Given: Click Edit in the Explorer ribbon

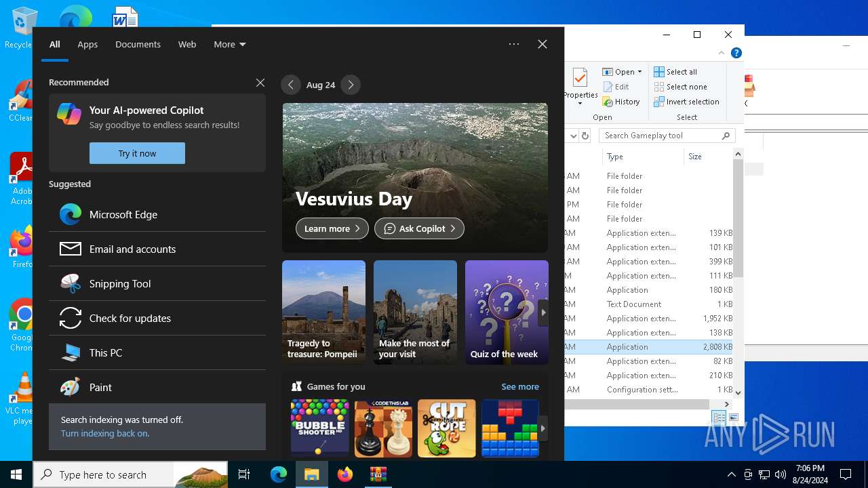Looking at the screenshot, I should coord(616,87).
